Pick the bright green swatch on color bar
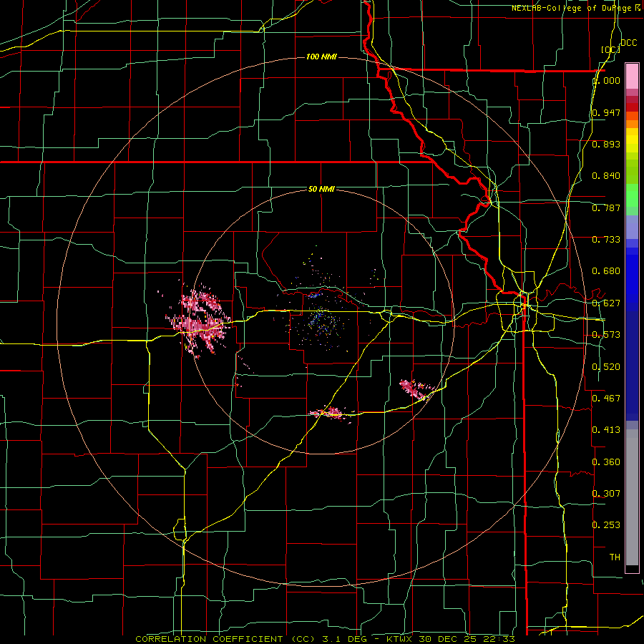Viewport: 644px width, 644px height. 632,195
